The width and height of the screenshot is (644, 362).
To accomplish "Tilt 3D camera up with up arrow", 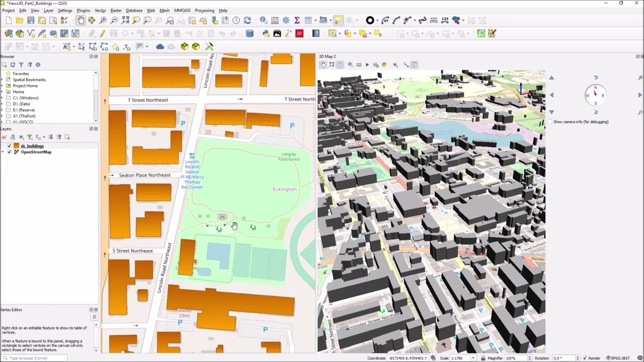I will pos(551,78).
